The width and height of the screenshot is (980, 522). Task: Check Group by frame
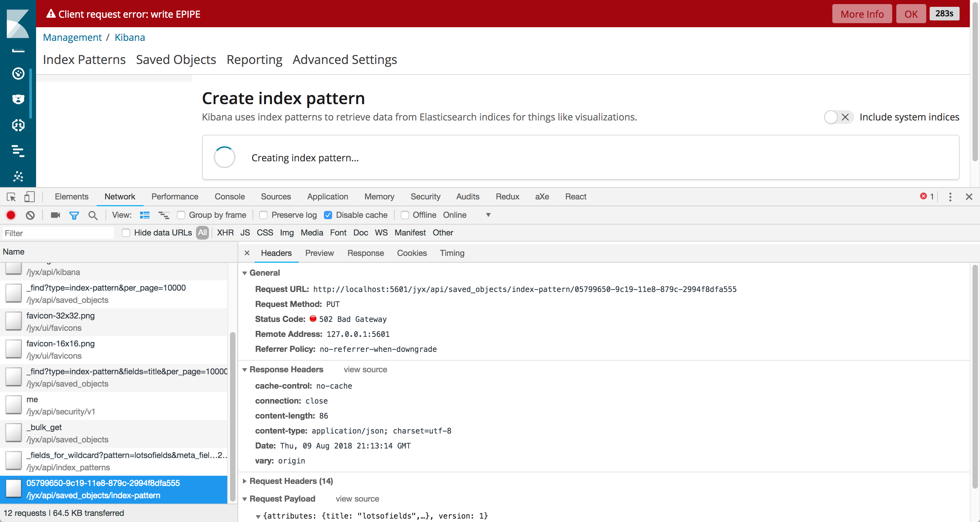pos(181,215)
